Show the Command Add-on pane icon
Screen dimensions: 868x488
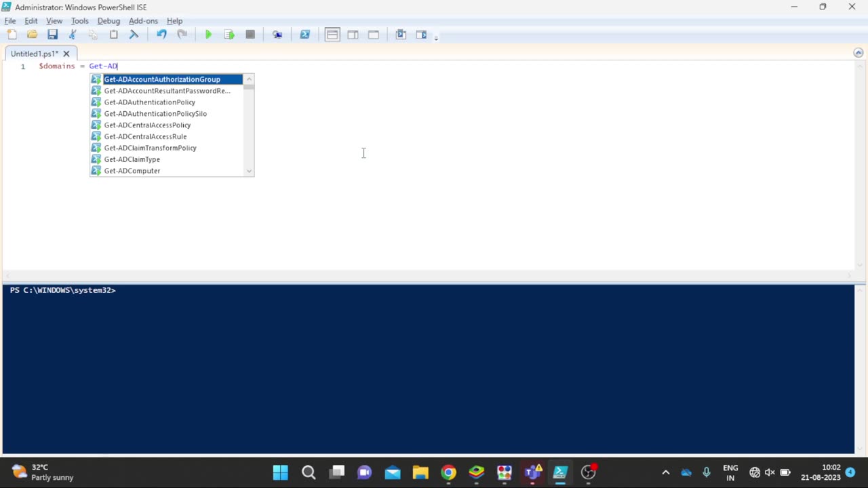coord(421,35)
